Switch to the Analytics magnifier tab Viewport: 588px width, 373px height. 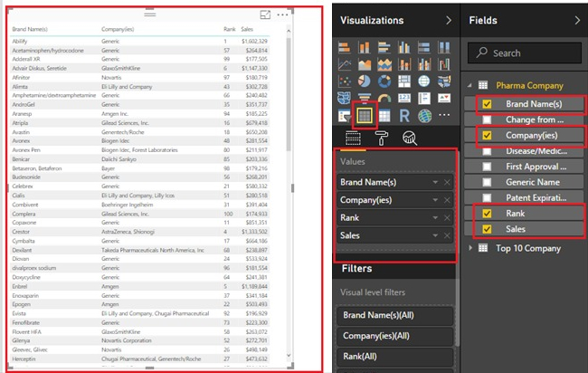[410, 139]
